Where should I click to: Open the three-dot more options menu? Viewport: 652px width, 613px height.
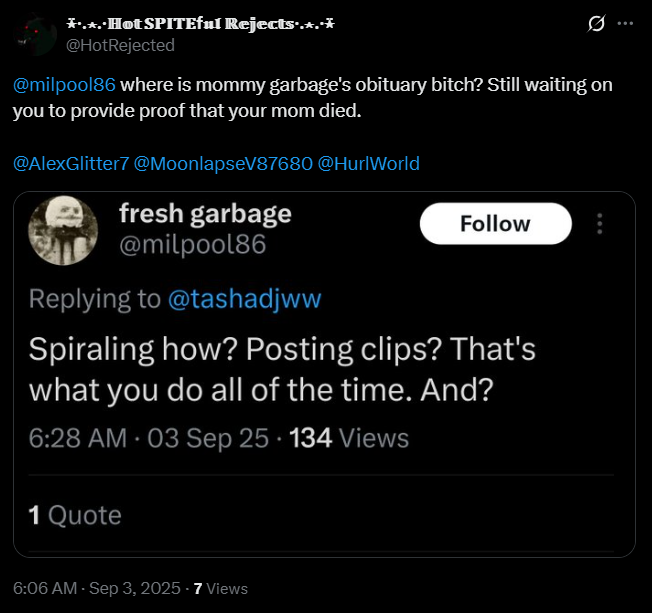[x=625, y=24]
